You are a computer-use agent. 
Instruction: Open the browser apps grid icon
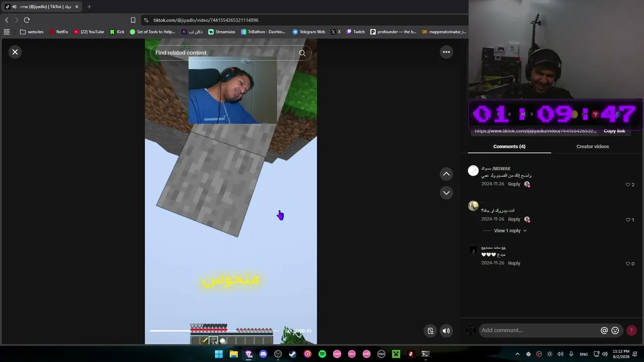click(7, 32)
